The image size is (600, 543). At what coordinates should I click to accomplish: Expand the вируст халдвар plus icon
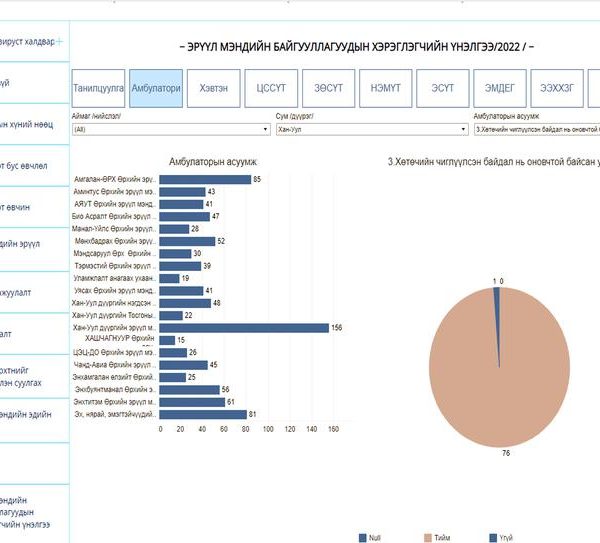60,41
